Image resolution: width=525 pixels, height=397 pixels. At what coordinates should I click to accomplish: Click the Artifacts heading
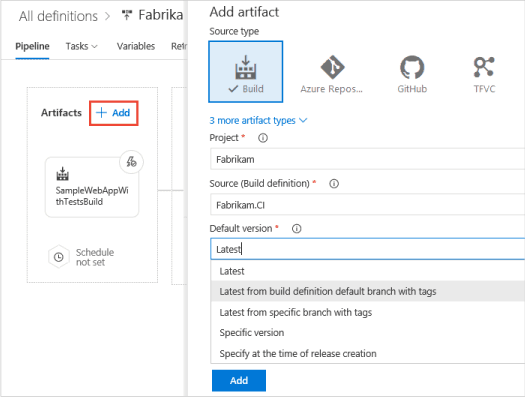point(61,113)
